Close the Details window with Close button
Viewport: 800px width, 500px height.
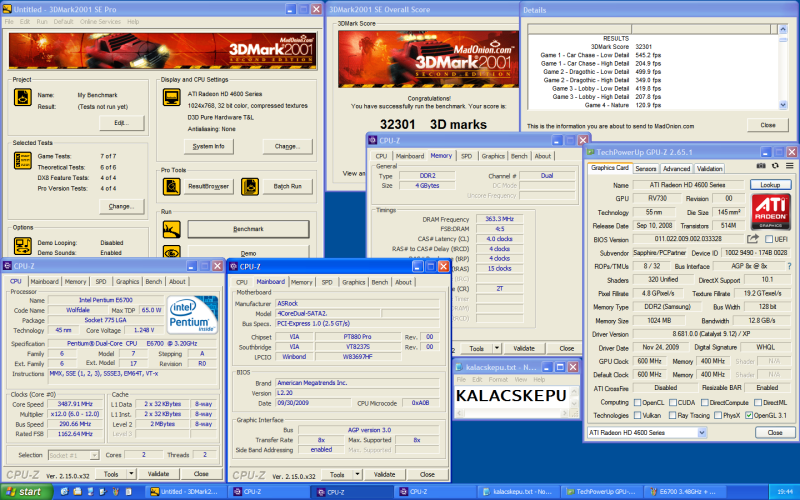click(768, 125)
